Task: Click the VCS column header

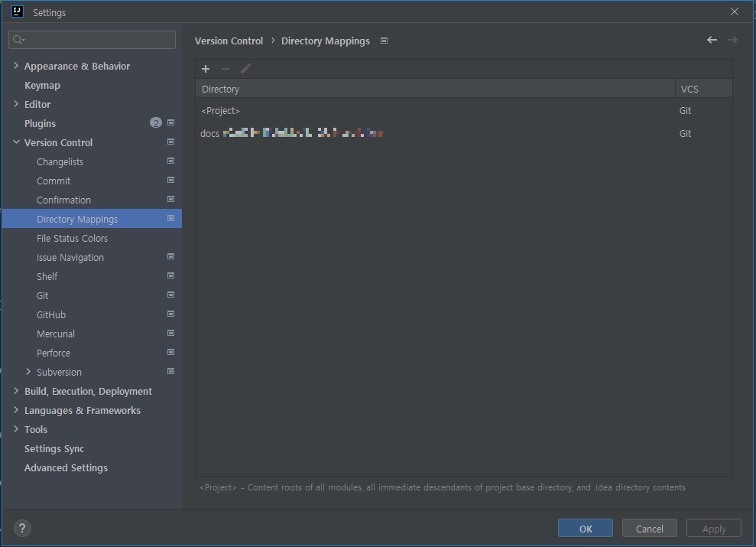Action: 704,89
